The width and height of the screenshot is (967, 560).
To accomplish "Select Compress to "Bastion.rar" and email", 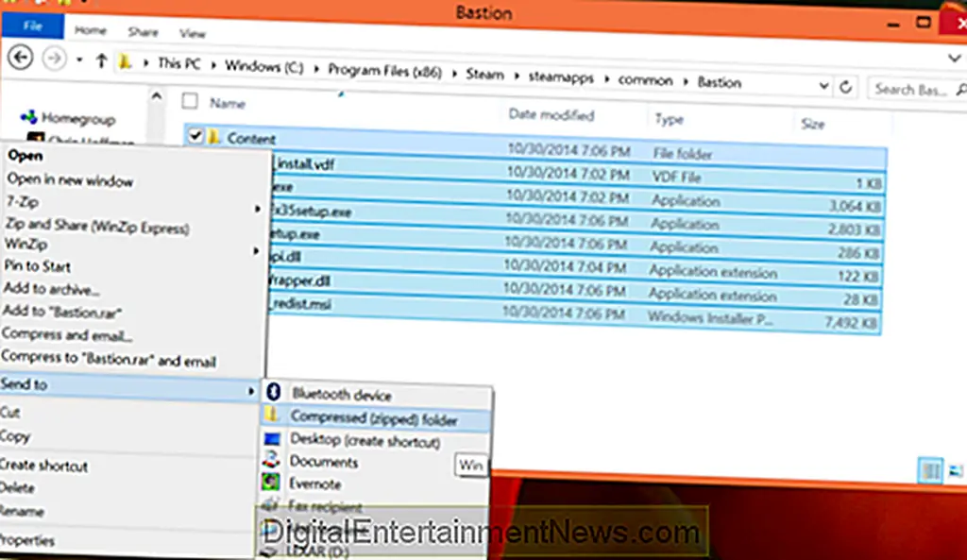I will click(x=109, y=359).
